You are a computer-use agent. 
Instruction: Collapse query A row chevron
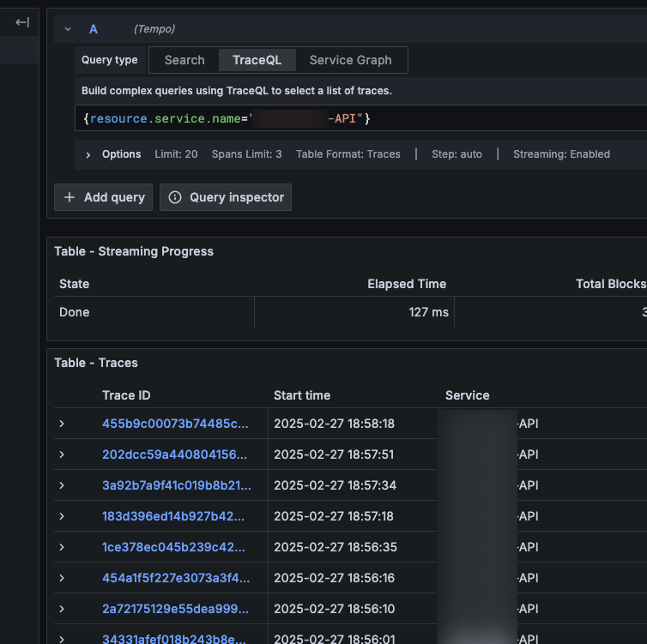coord(68,29)
